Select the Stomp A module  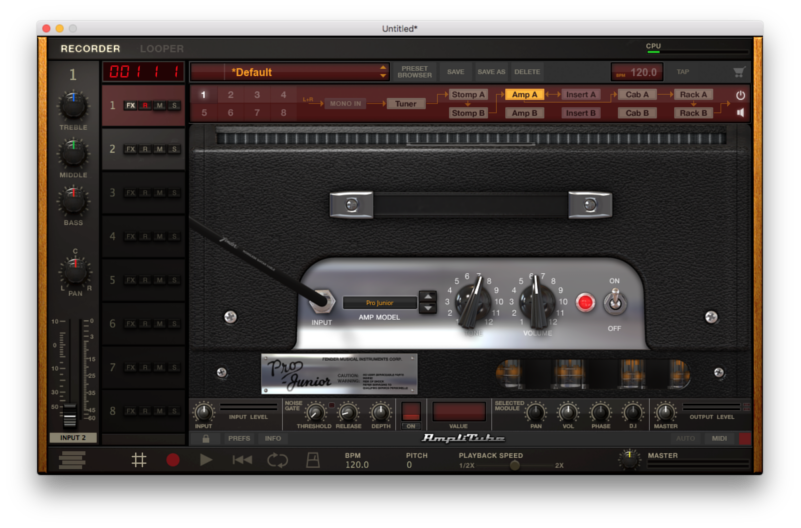468,94
